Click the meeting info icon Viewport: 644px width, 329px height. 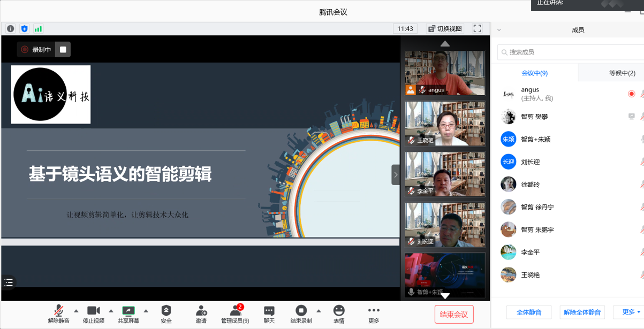coord(10,29)
